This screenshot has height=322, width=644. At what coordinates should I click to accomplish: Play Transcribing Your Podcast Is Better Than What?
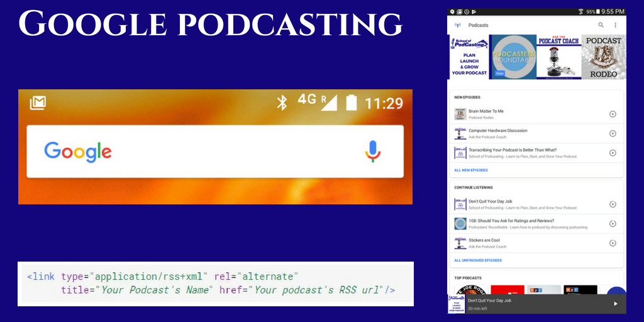pyautogui.click(x=613, y=153)
